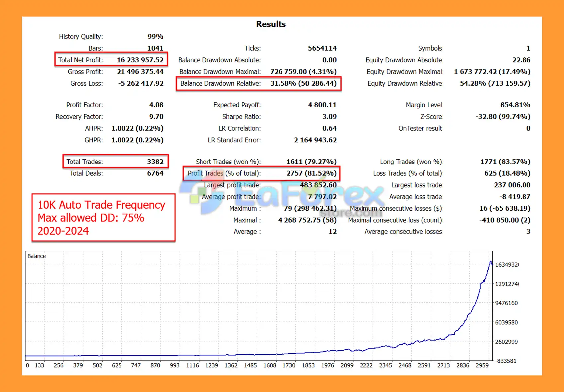Select the Balance Drawdown Relative value
Image resolution: width=564 pixels, height=392 pixels.
click(303, 83)
